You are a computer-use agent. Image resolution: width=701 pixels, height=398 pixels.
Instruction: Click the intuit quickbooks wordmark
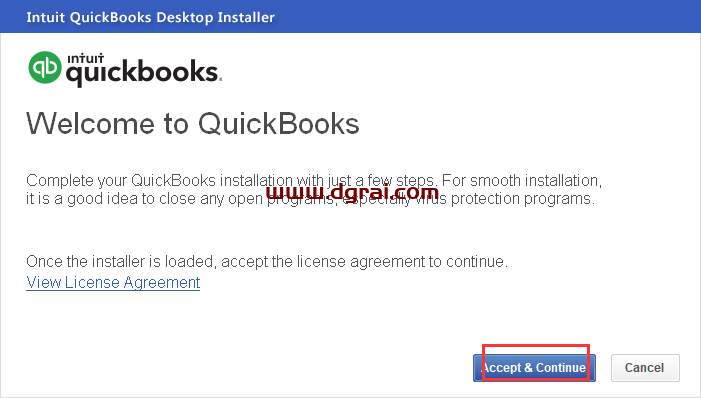pyautogui.click(x=144, y=69)
